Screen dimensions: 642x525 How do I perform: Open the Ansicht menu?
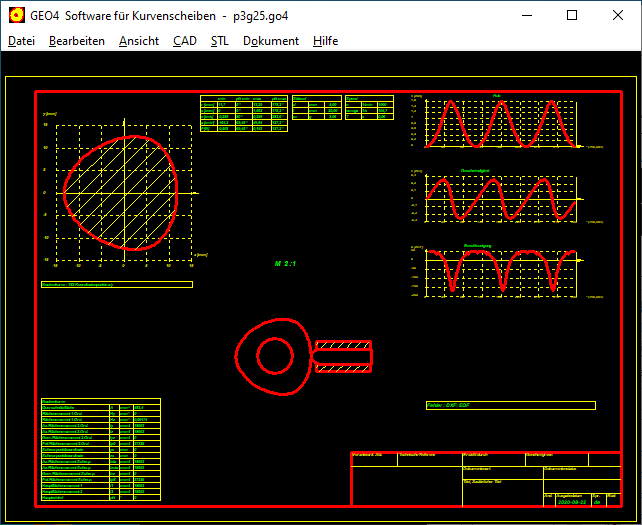pos(138,41)
